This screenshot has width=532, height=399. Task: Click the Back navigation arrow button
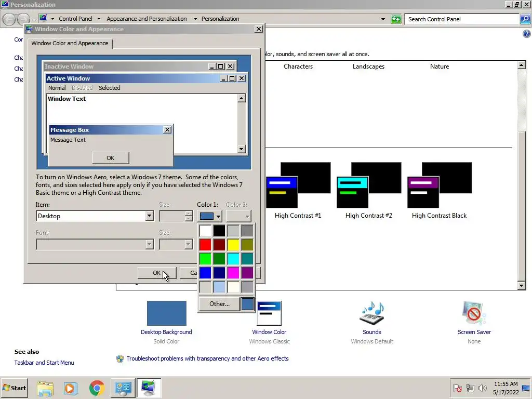pyautogui.click(x=9, y=19)
